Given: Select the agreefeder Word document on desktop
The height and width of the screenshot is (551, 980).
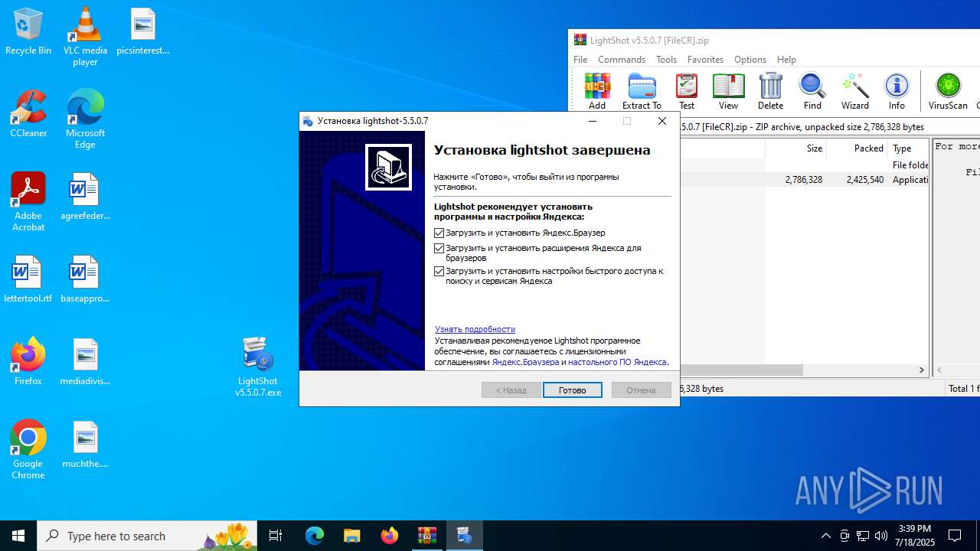Looking at the screenshot, I should pos(85,197).
